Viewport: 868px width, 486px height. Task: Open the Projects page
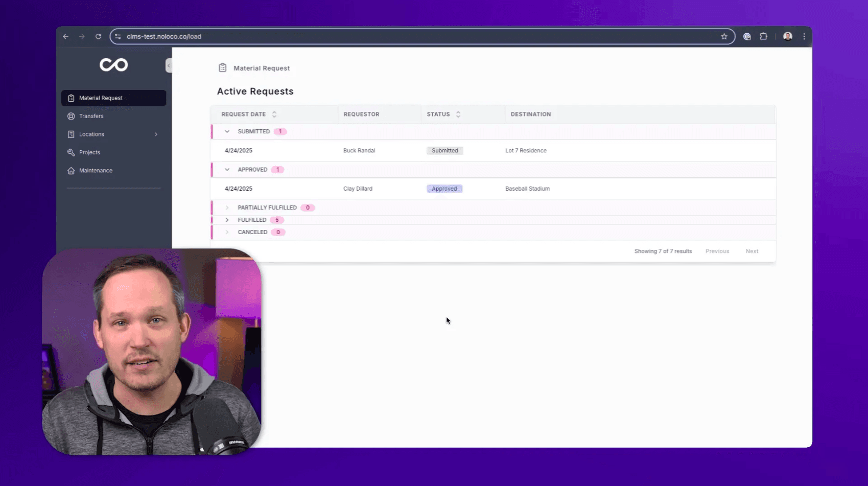click(113, 152)
